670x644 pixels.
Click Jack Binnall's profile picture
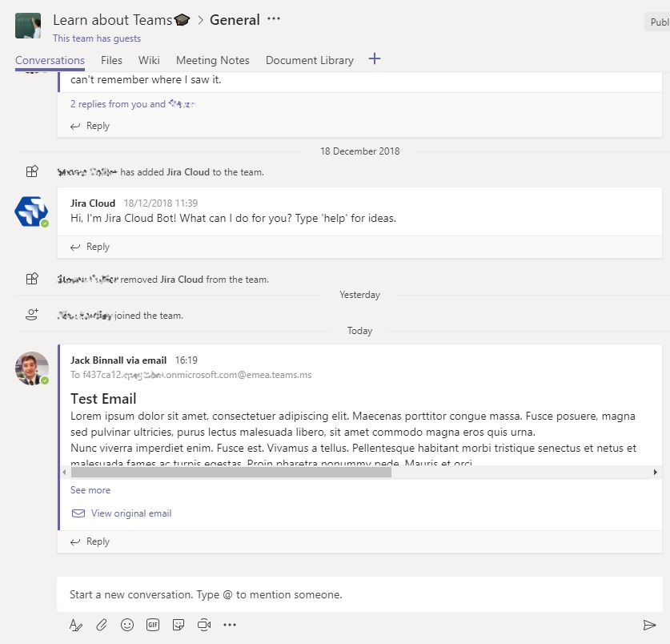(x=31, y=368)
